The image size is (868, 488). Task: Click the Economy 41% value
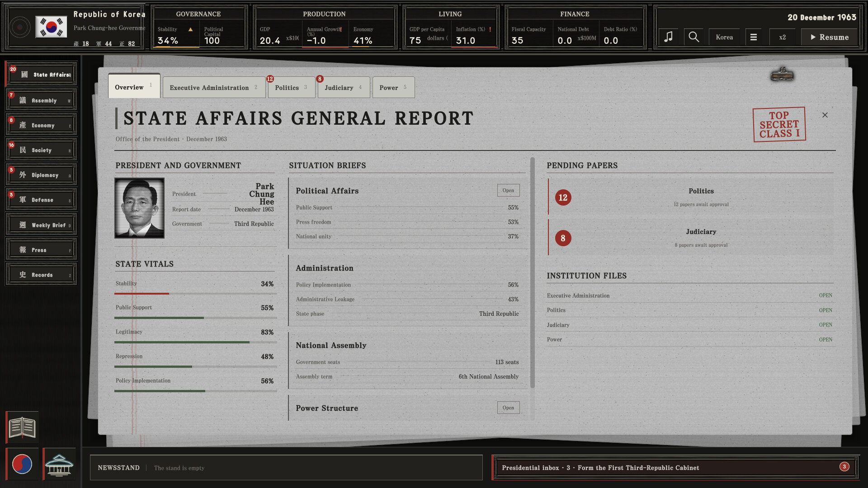pyautogui.click(x=363, y=41)
